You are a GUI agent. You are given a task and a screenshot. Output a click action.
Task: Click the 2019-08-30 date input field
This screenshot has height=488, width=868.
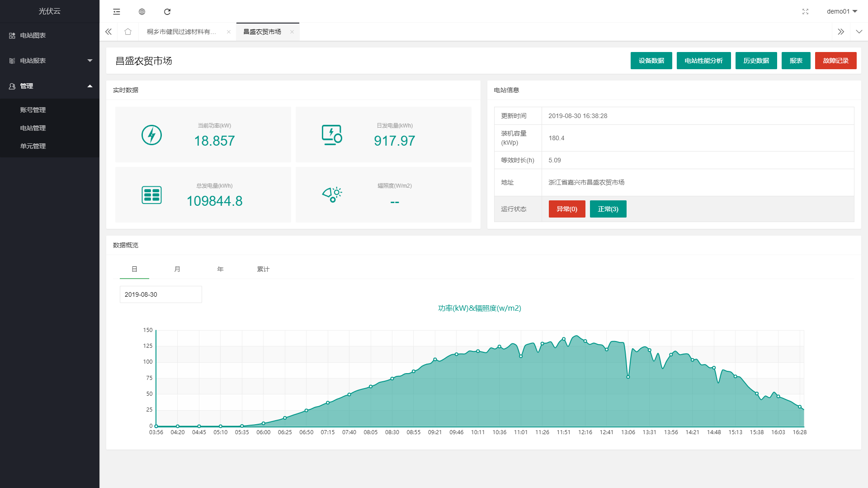(x=160, y=294)
